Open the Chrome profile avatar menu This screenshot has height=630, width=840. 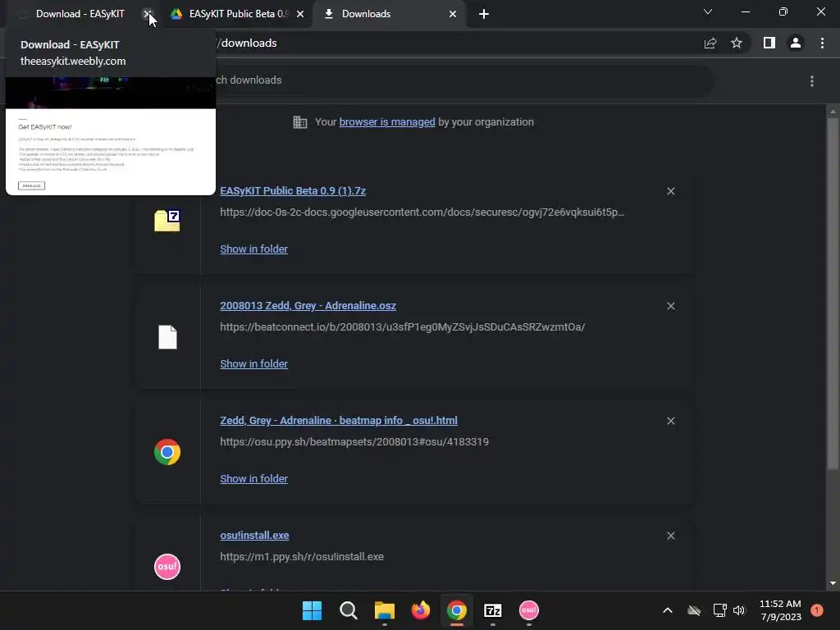(796, 43)
